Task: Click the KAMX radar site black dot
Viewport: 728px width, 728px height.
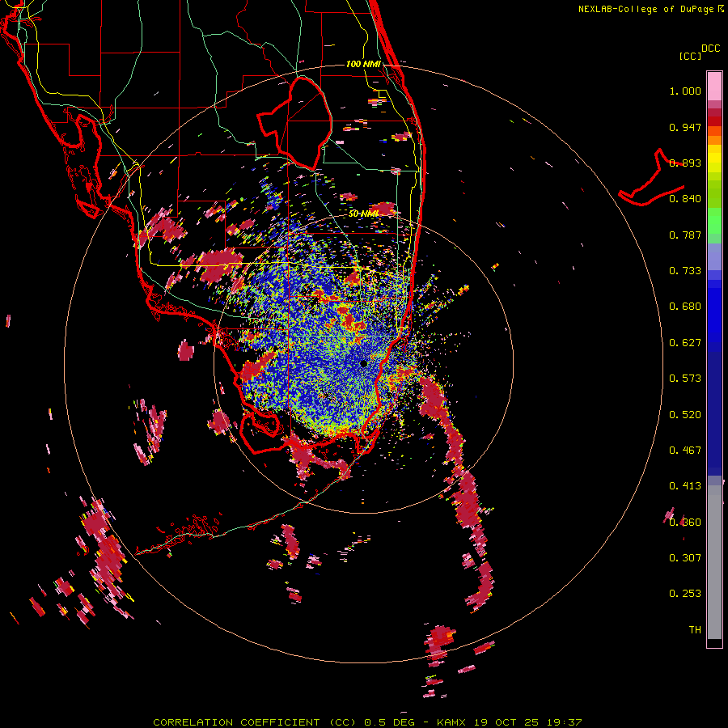Action: (363, 363)
